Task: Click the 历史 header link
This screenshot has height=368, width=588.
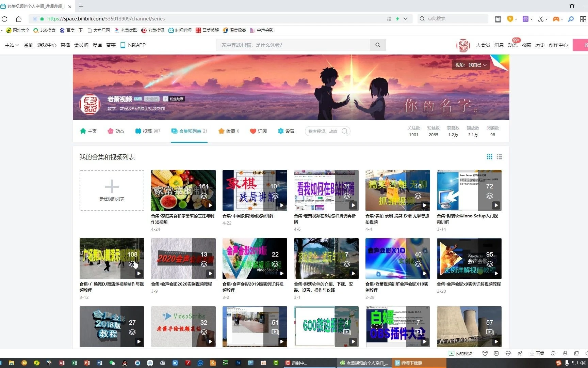Action: pyautogui.click(x=540, y=45)
